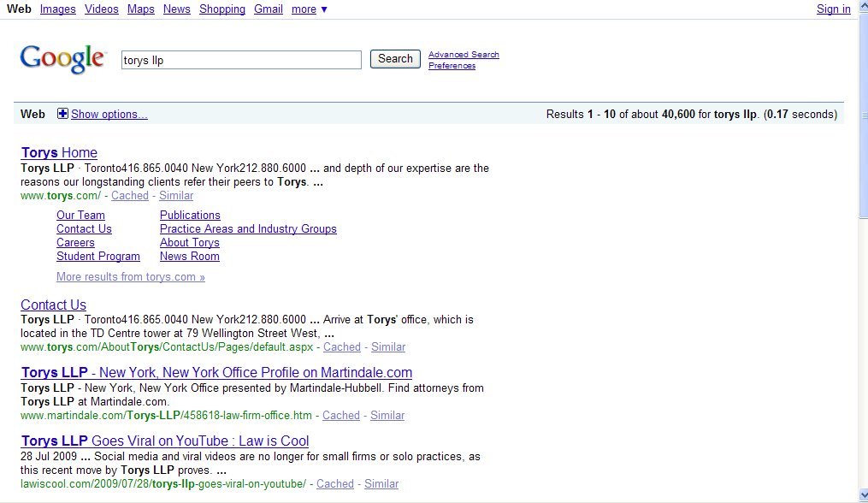The width and height of the screenshot is (868, 503).
Task: Open Gmail from top bar
Action: tap(269, 9)
